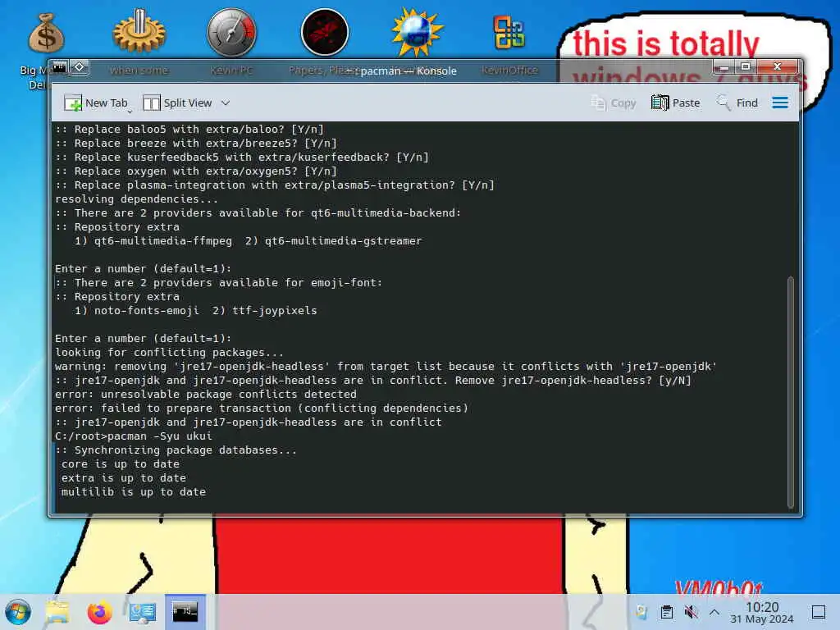The width and height of the screenshot is (840, 630).
Task: Click '2) qt6-multimedia-gstreamer' provider text
Action: pyautogui.click(x=334, y=241)
